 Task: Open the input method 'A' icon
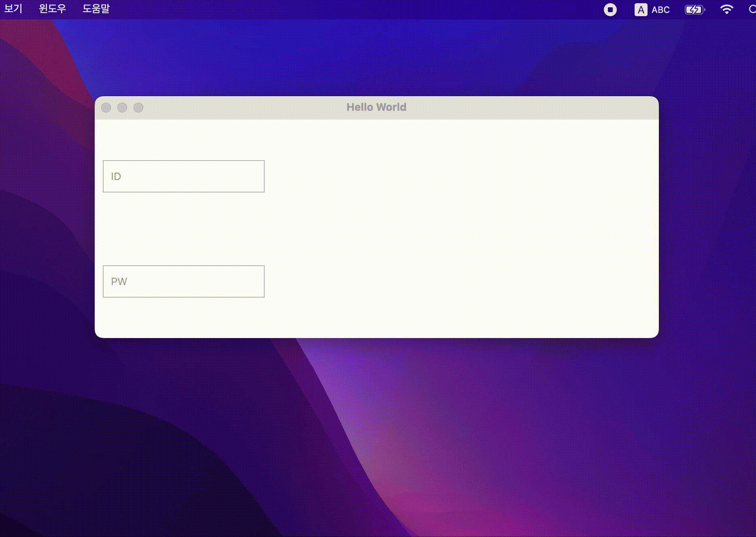[641, 9]
